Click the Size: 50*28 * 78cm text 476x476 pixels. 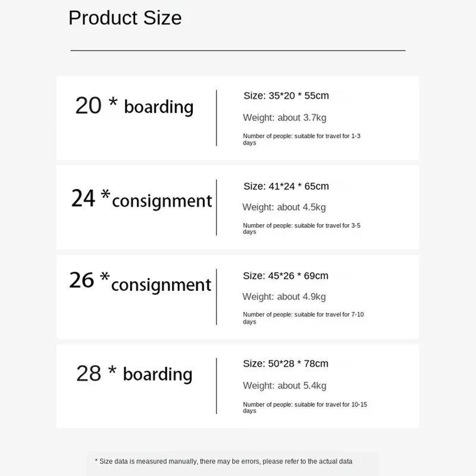pos(286,364)
